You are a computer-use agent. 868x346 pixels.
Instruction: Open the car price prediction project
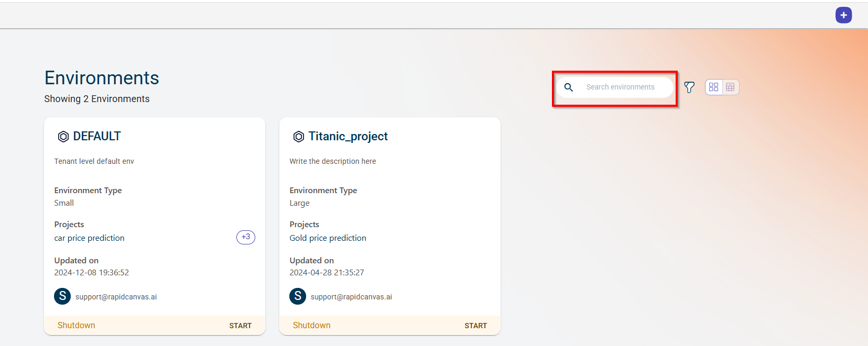(x=90, y=238)
